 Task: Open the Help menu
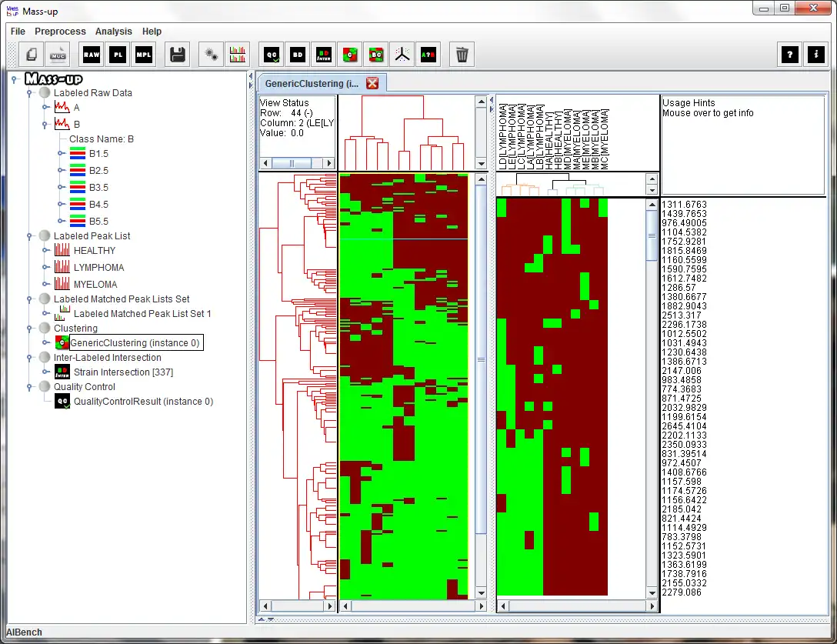pos(152,32)
